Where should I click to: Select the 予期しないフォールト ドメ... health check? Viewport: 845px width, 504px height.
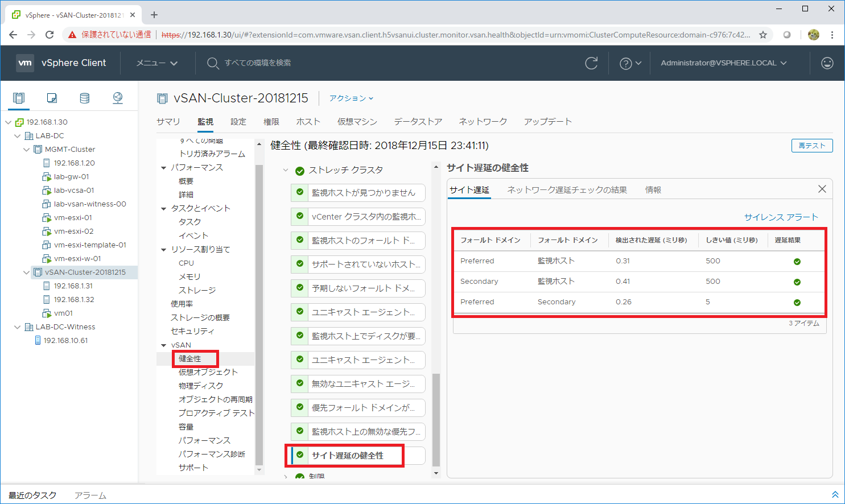coord(358,288)
